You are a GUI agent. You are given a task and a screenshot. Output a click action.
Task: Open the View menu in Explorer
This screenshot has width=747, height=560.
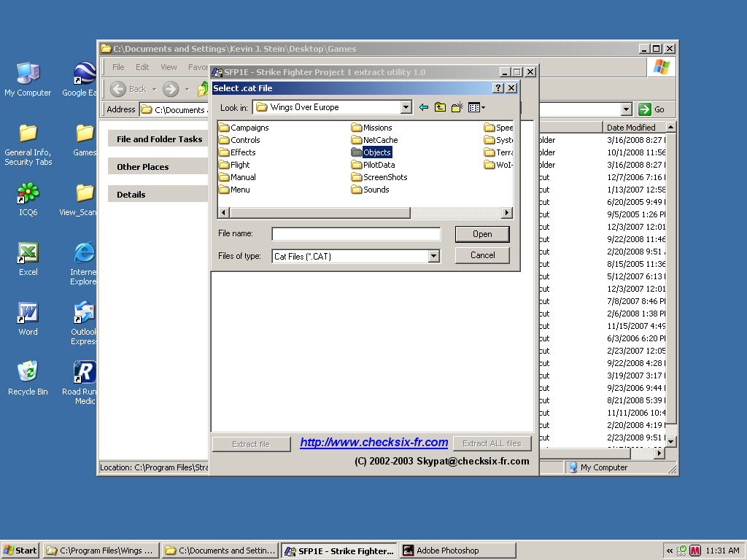tap(169, 67)
